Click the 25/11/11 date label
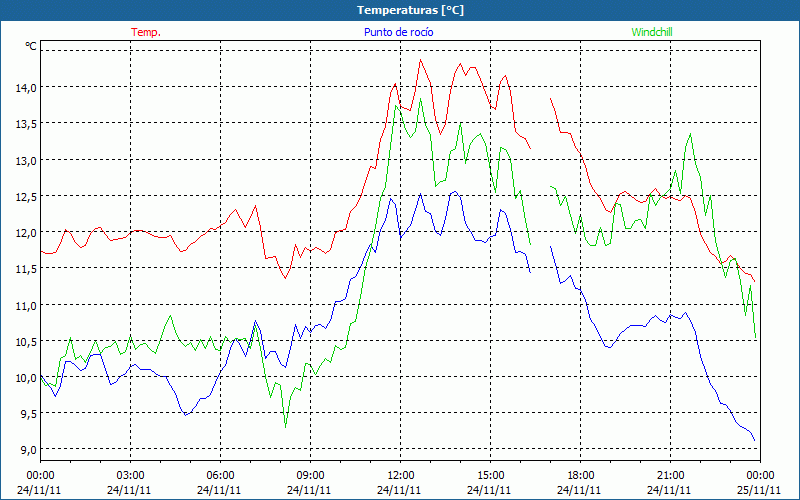 tap(759, 490)
